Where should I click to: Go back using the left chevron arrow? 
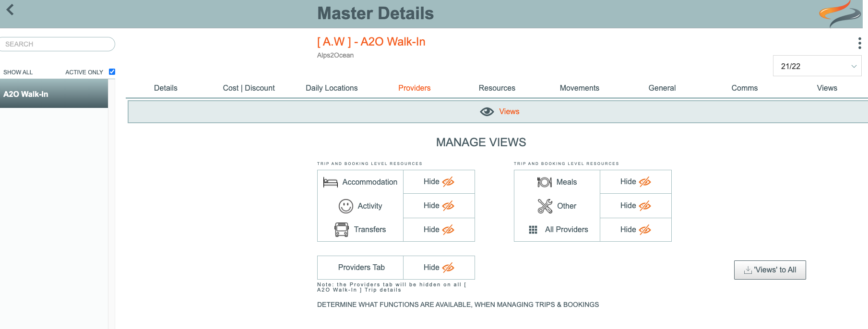click(x=10, y=10)
